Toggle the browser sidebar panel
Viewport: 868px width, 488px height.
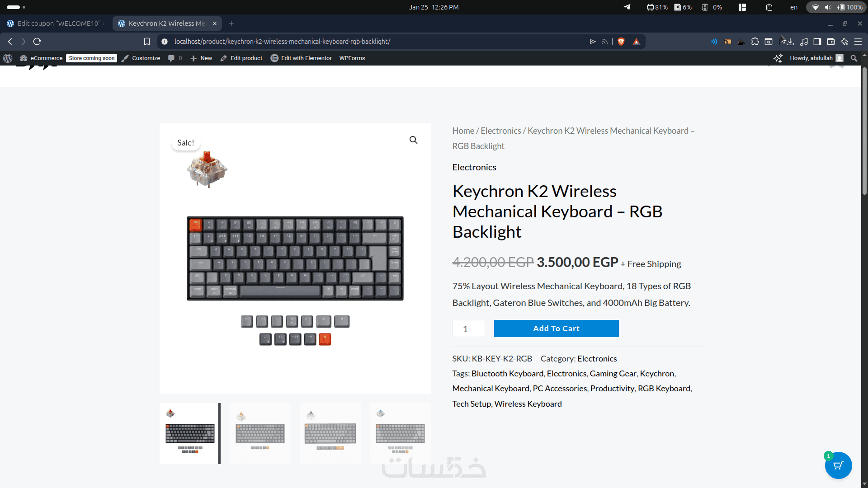pos(817,42)
